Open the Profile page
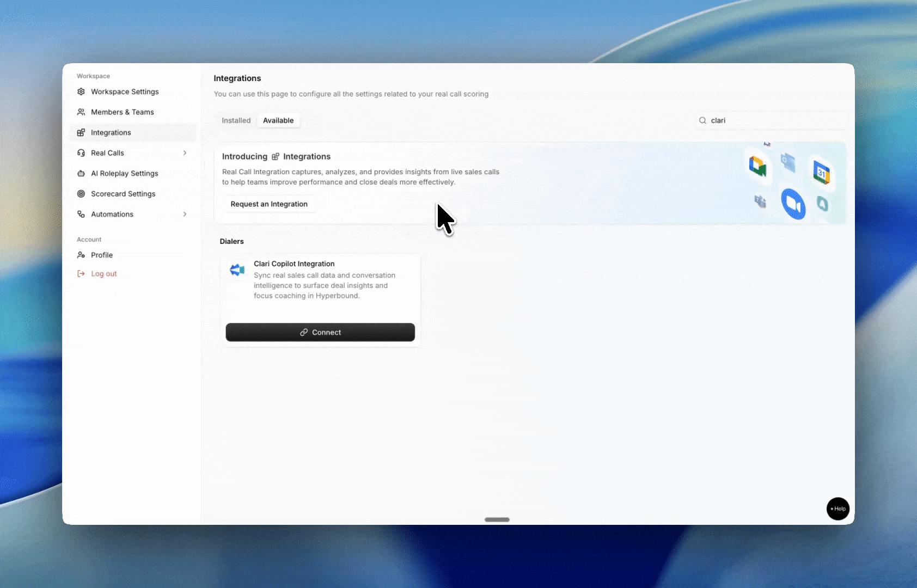Viewport: 917px width, 588px height. tap(133, 255)
